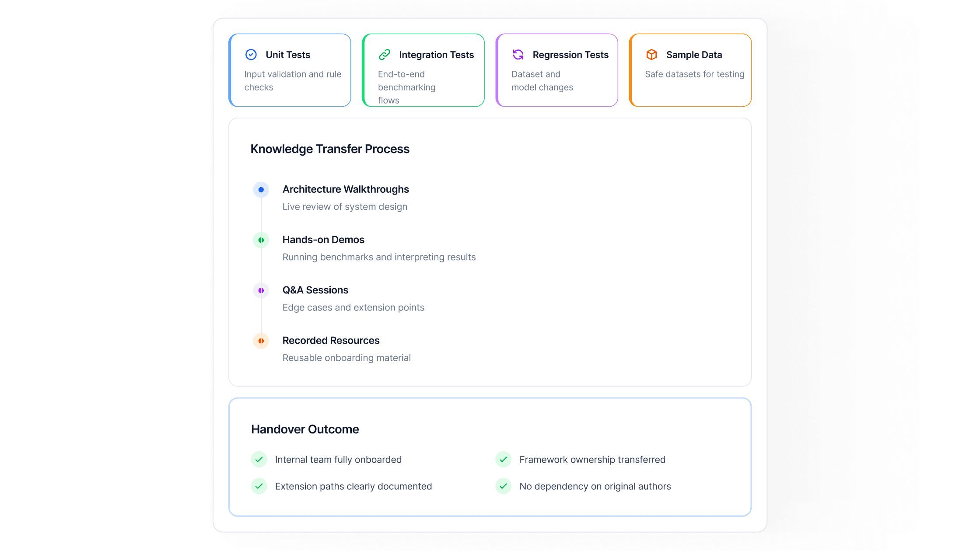The image size is (980, 551).
Task: Click checkmark next to No dependency on original authors
Action: 504,486
